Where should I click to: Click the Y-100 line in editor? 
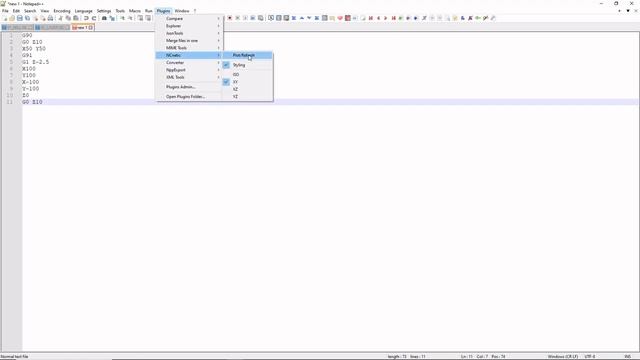click(31, 89)
